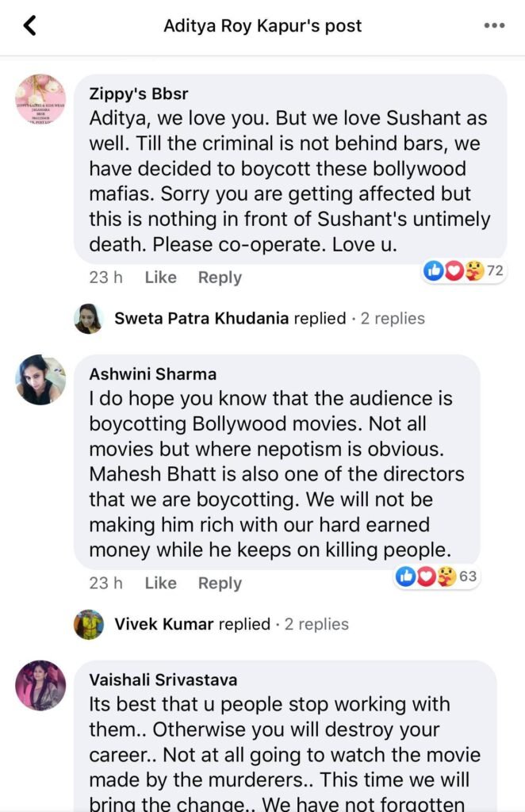Expand Vivek Kumar's 2 replies

[232, 624]
